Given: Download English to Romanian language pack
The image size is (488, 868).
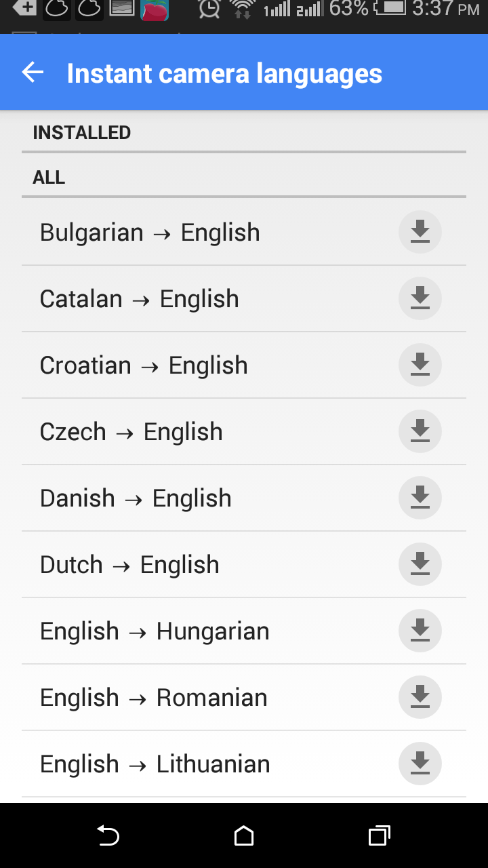Looking at the screenshot, I should [x=420, y=697].
